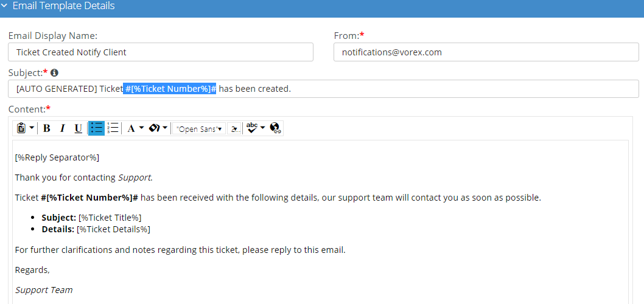Open the font color dropdown arrow
644x304 pixels.
(141, 128)
